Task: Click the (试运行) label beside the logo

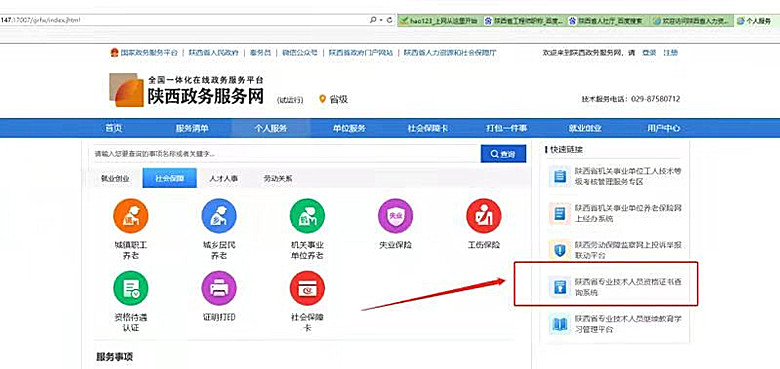Action: (x=290, y=100)
